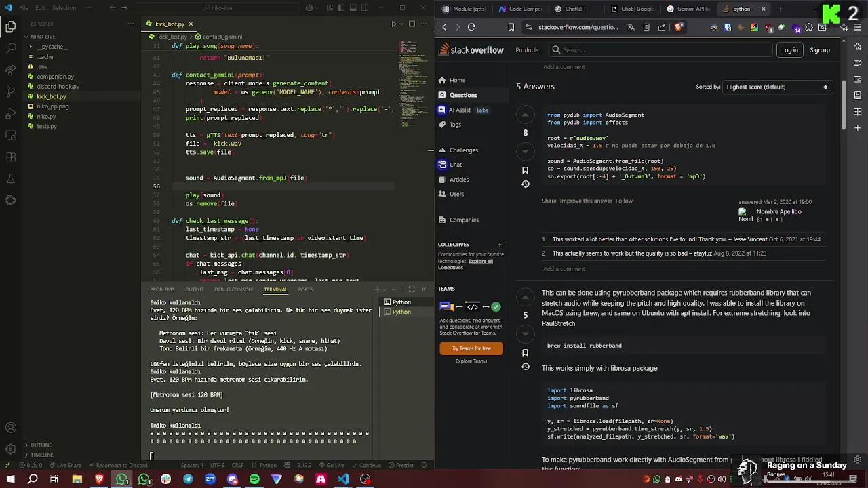
Task: Maximize the VS Code terminal panel
Action: pos(412,289)
